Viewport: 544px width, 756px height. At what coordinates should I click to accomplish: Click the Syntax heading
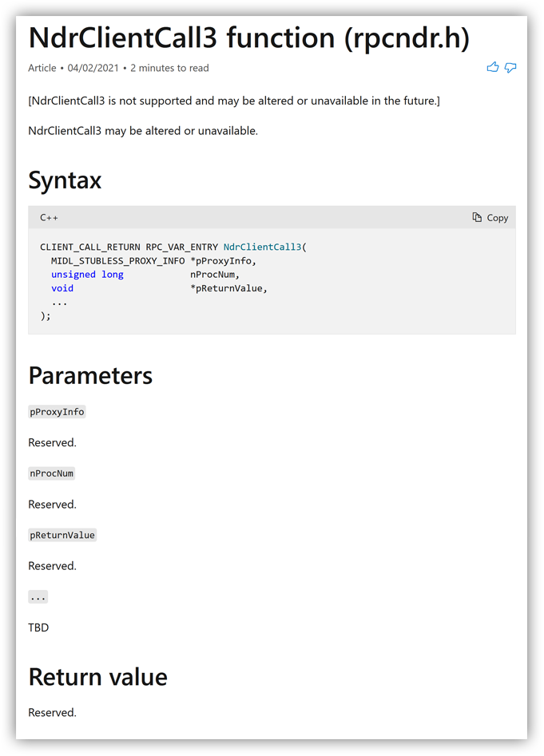66,180
